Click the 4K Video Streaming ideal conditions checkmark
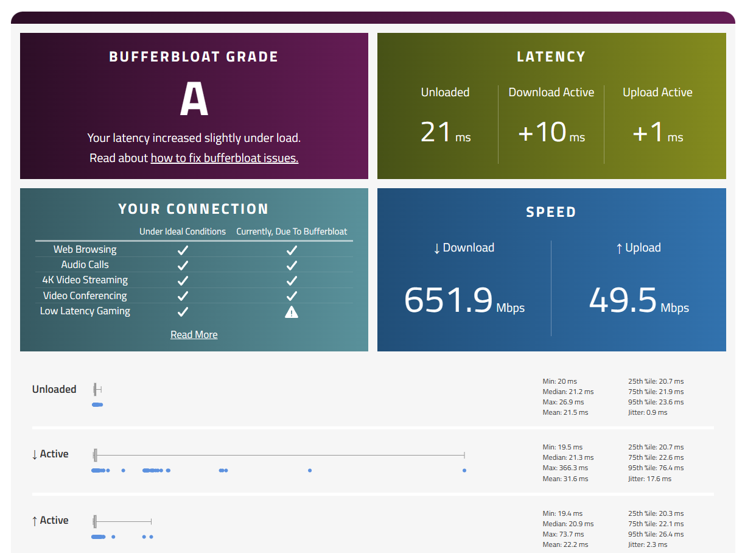 click(x=183, y=280)
